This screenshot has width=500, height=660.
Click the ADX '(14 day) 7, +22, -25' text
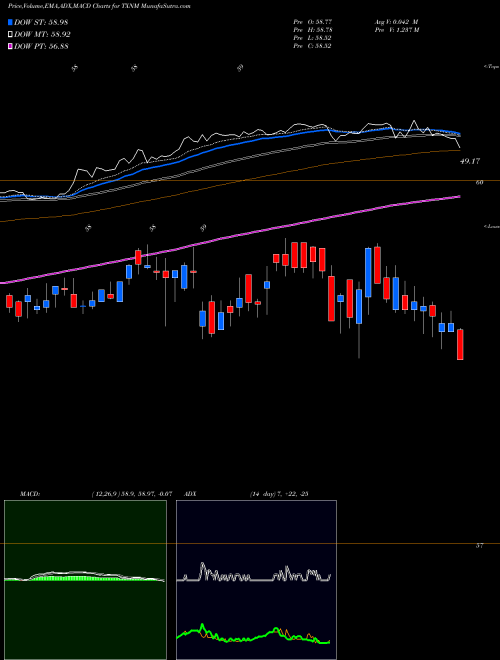click(x=280, y=494)
